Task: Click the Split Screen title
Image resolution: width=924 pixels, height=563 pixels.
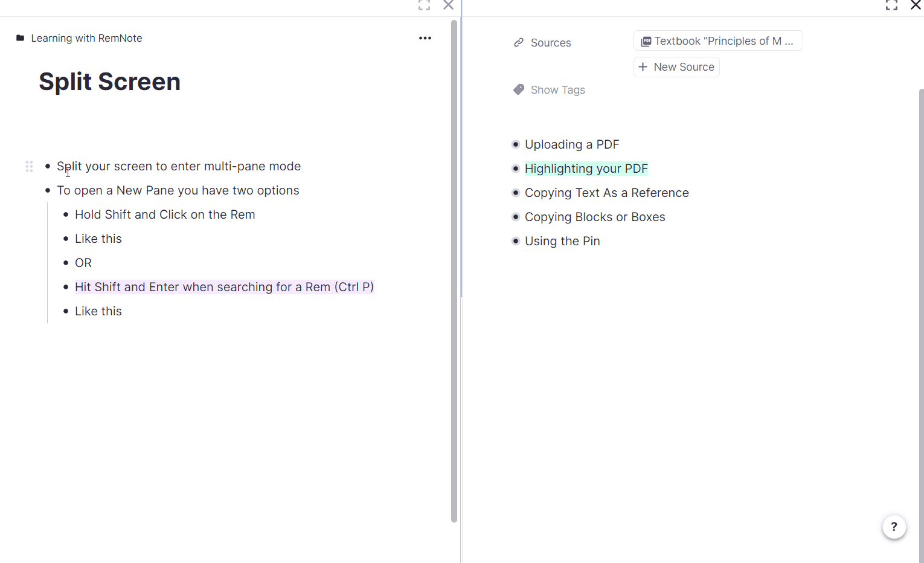Action: [x=109, y=82]
